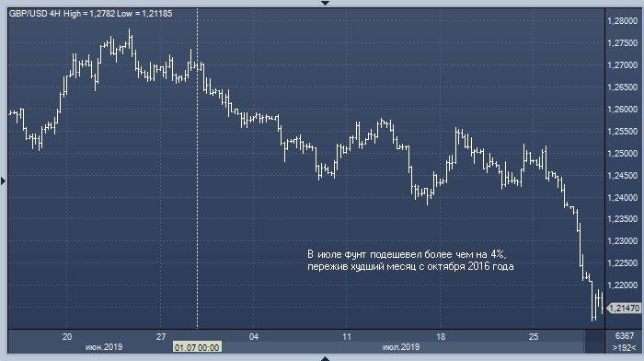Image resolution: width=644 pixels, height=361 pixels.
Task: Select the 01.07 00:00 date cursor label
Action: [x=197, y=347]
